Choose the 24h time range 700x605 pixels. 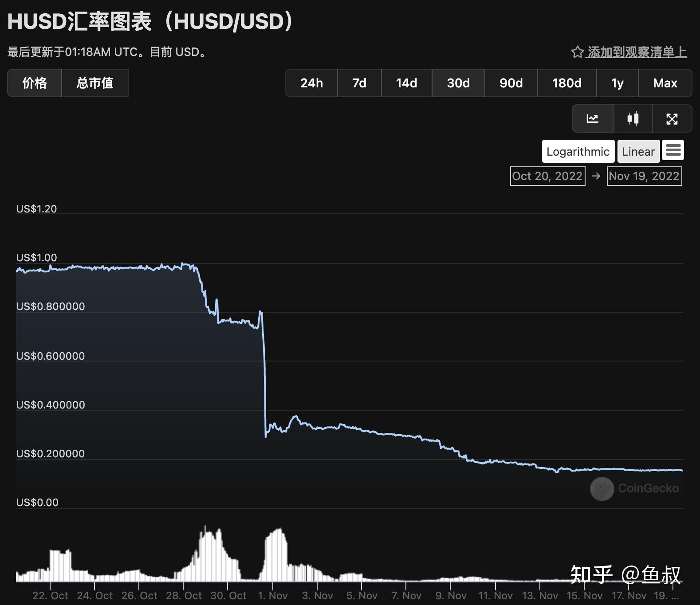pyautogui.click(x=312, y=83)
